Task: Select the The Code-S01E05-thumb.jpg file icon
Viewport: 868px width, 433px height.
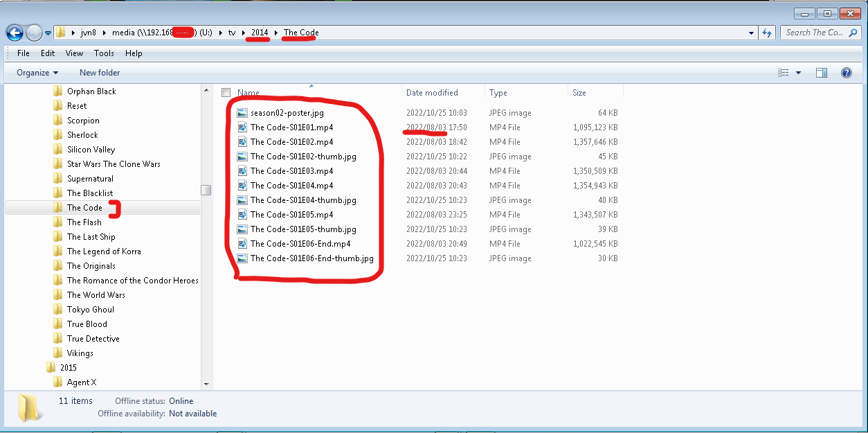Action: click(242, 229)
